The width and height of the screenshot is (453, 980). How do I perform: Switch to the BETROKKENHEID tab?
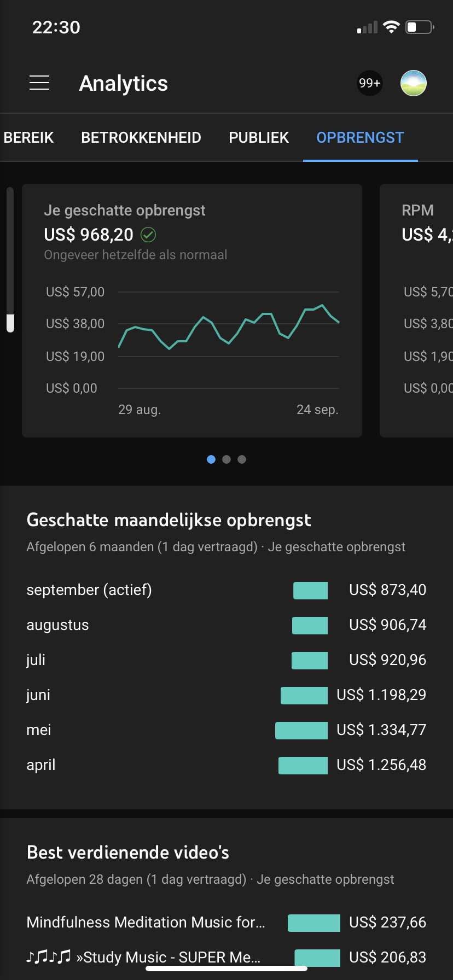click(141, 138)
